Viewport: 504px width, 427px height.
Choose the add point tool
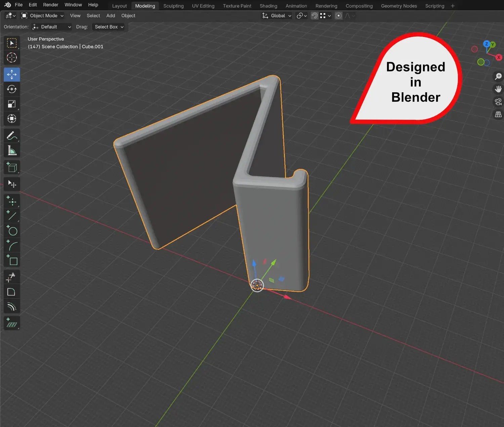point(12,201)
